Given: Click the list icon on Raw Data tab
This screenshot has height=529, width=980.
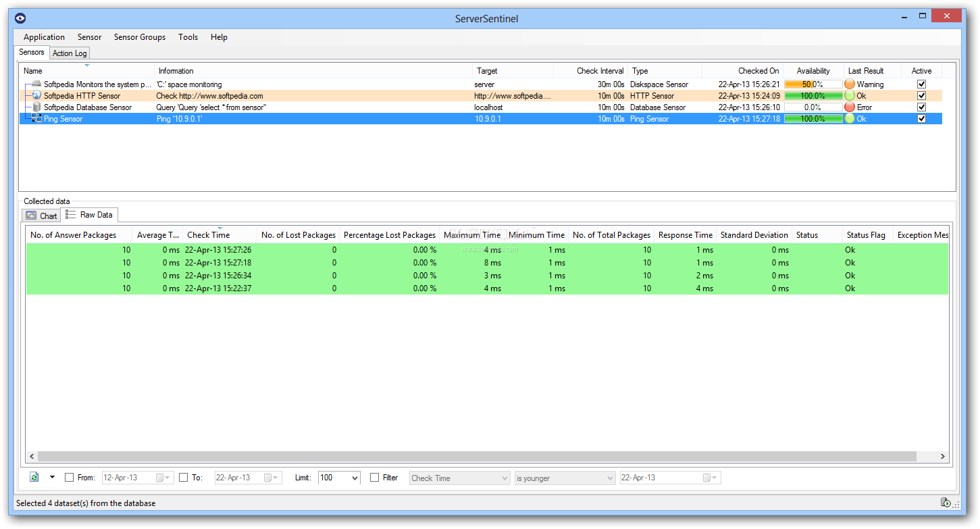Looking at the screenshot, I should (x=71, y=215).
